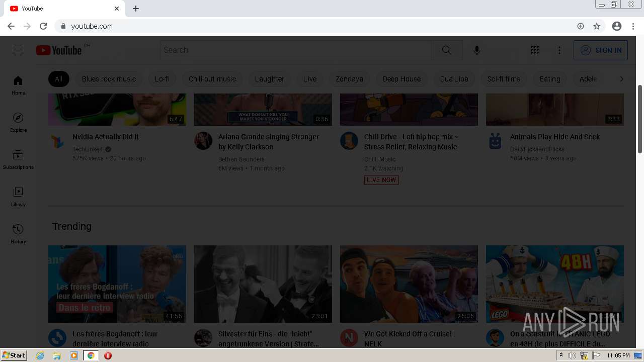The width and height of the screenshot is (644, 362).
Task: Click the 11:05 PM taskbar clock
Action: coord(618,355)
